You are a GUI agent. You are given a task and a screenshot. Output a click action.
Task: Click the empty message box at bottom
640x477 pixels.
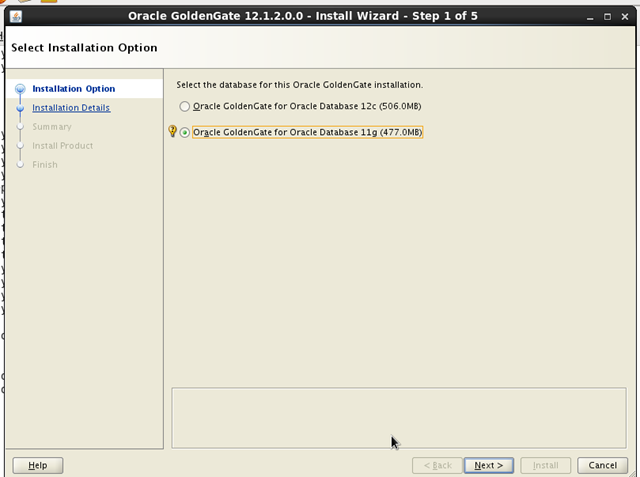[399, 418]
